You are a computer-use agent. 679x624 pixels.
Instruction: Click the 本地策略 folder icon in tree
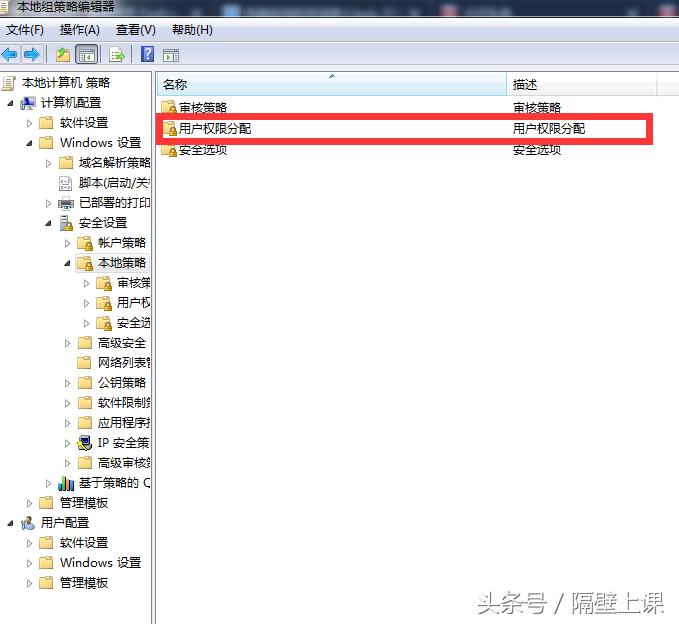click(85, 263)
